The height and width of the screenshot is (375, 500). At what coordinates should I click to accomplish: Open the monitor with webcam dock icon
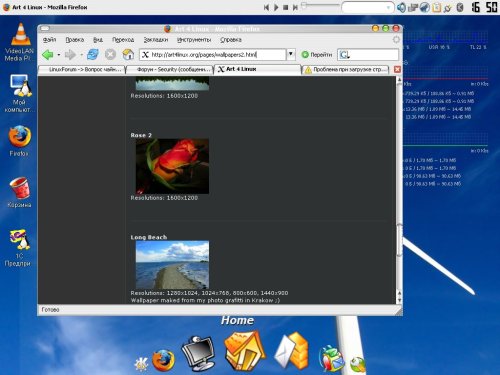(x=198, y=353)
